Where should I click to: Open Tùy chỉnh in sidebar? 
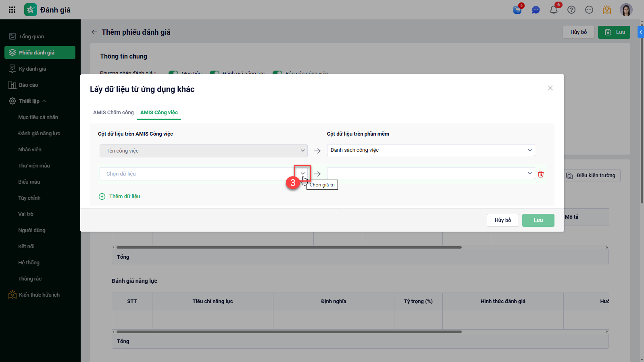29,198
